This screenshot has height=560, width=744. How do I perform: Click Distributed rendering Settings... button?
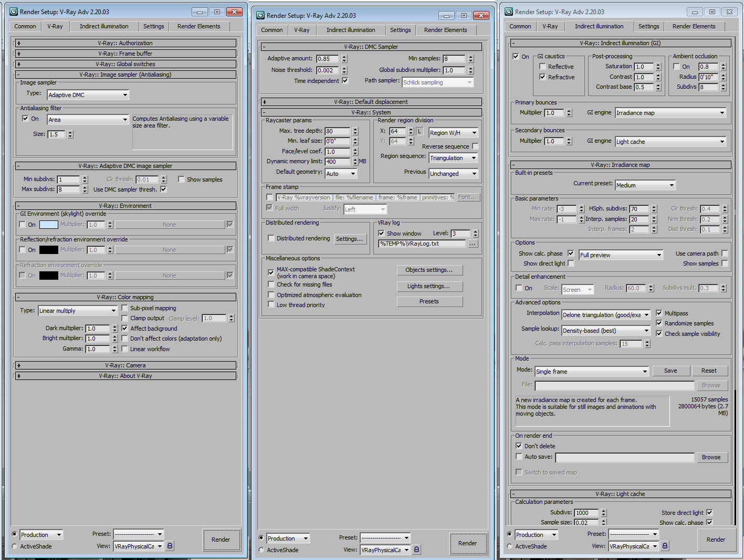click(349, 239)
